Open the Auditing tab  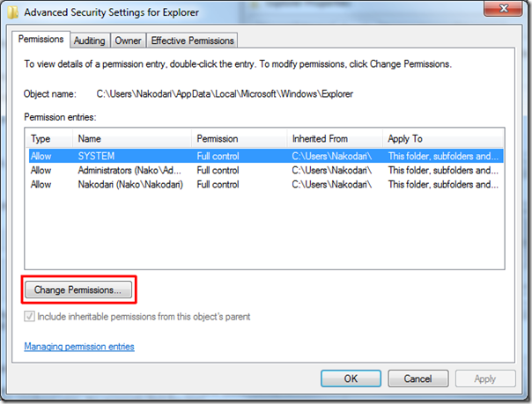click(90, 40)
